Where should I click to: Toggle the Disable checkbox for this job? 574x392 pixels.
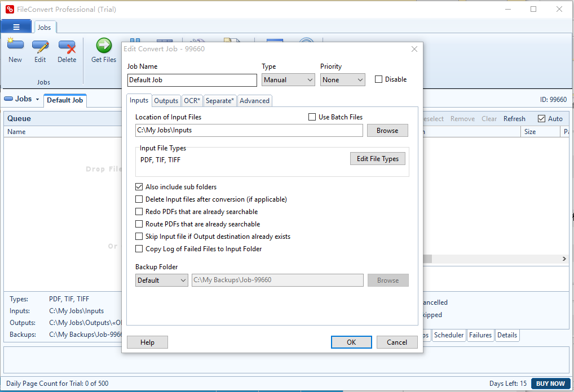coord(378,79)
